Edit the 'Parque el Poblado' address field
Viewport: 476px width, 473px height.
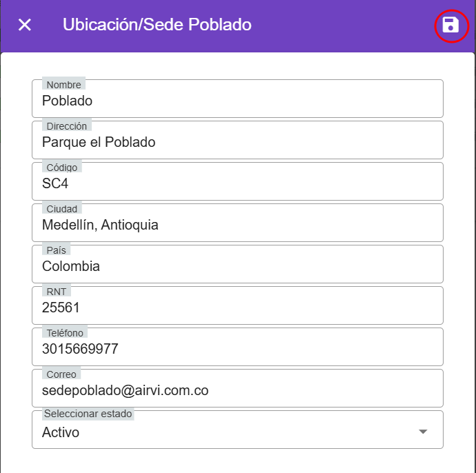237,142
